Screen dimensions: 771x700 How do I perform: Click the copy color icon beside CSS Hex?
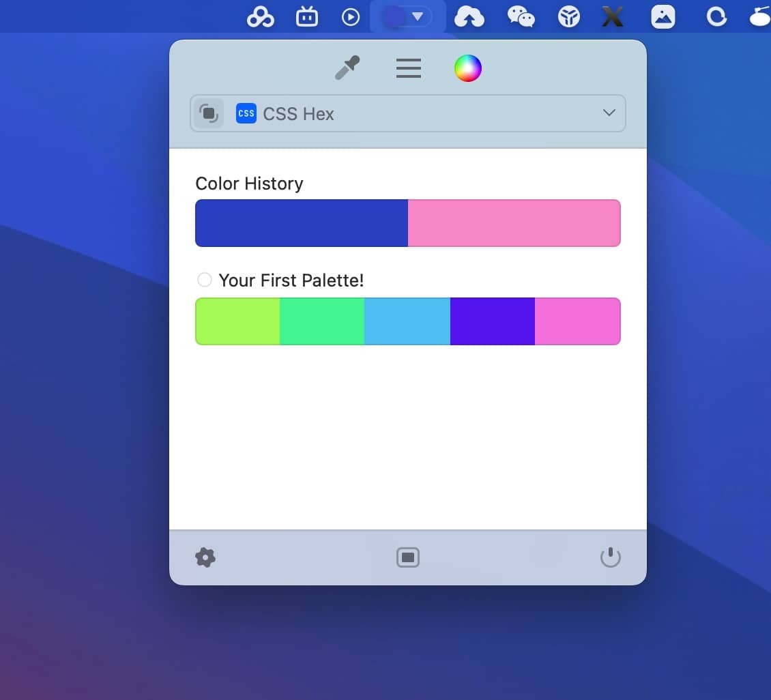tap(209, 113)
